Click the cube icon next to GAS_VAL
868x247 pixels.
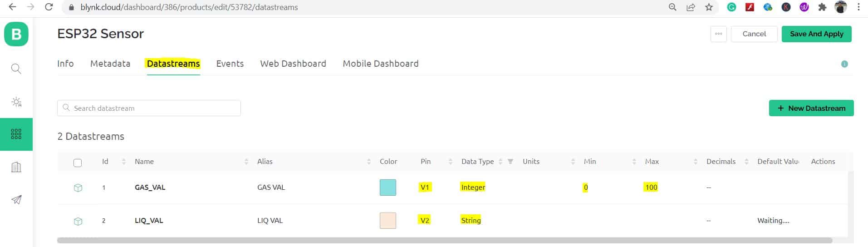tap(78, 188)
